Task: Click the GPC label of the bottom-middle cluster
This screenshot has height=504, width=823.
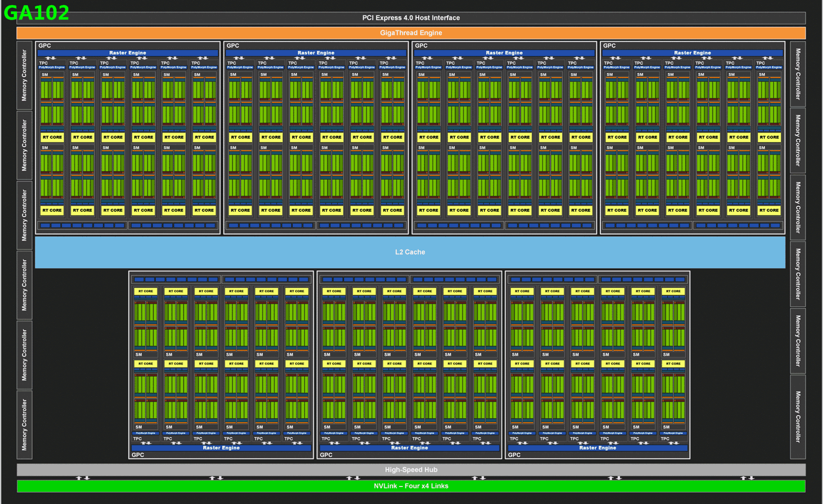Action: pos(326,455)
